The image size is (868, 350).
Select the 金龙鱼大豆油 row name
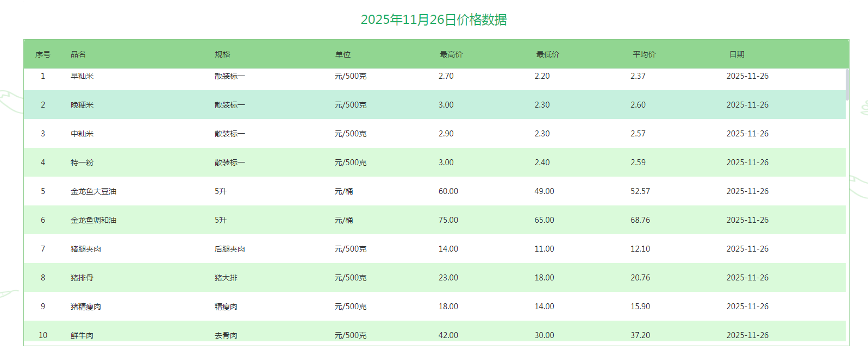pos(93,191)
